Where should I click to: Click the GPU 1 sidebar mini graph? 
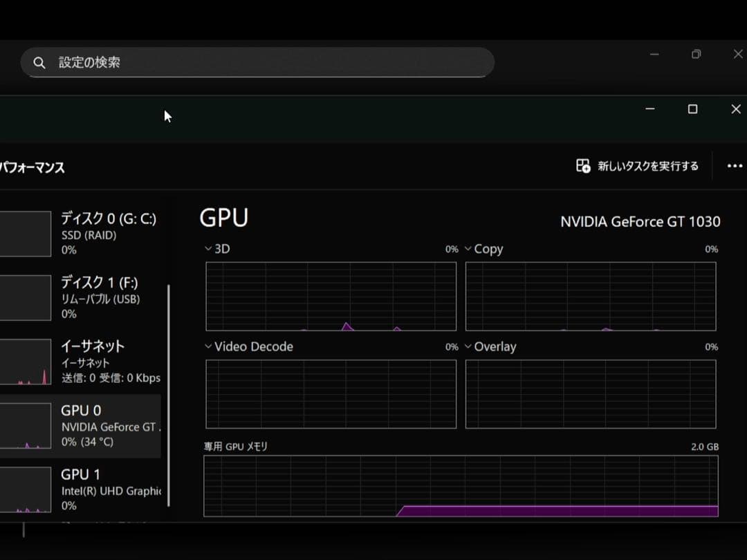pos(26,489)
